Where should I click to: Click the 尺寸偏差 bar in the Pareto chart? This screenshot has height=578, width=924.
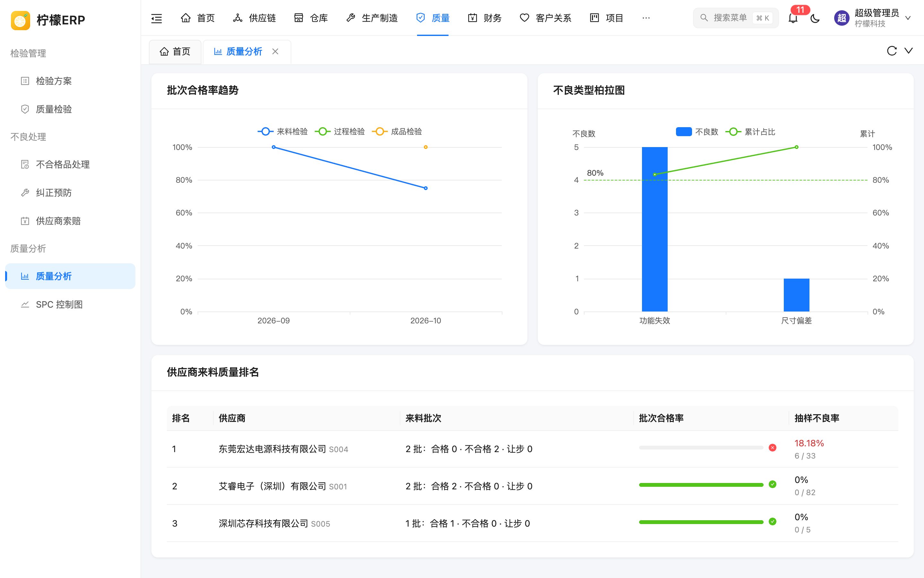797,295
